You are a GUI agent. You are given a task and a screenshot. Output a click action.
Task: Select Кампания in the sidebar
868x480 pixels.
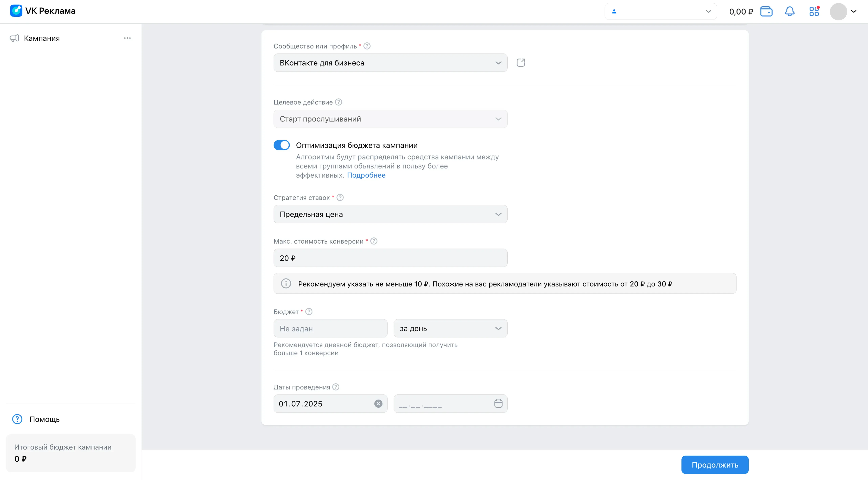click(42, 38)
